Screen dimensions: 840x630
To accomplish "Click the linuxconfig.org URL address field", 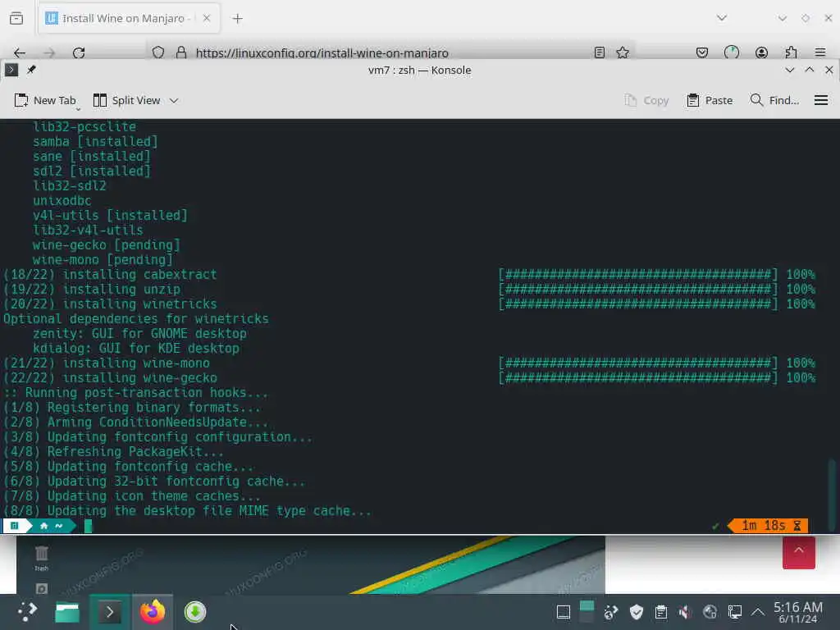I will [322, 53].
